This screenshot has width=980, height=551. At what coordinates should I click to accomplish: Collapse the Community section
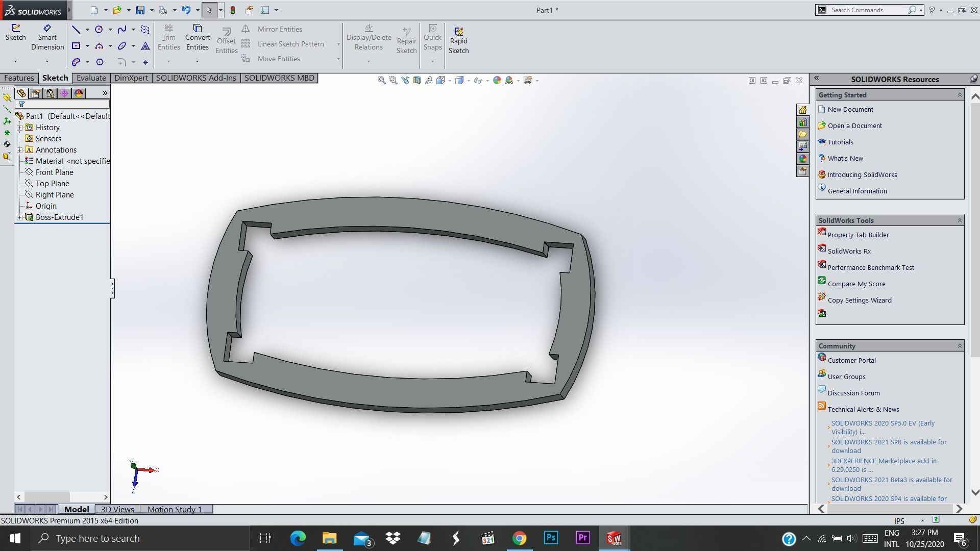pyautogui.click(x=959, y=346)
